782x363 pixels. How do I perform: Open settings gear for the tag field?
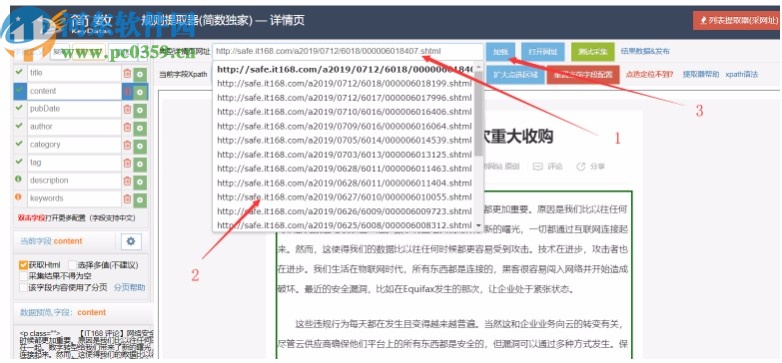[x=140, y=164]
